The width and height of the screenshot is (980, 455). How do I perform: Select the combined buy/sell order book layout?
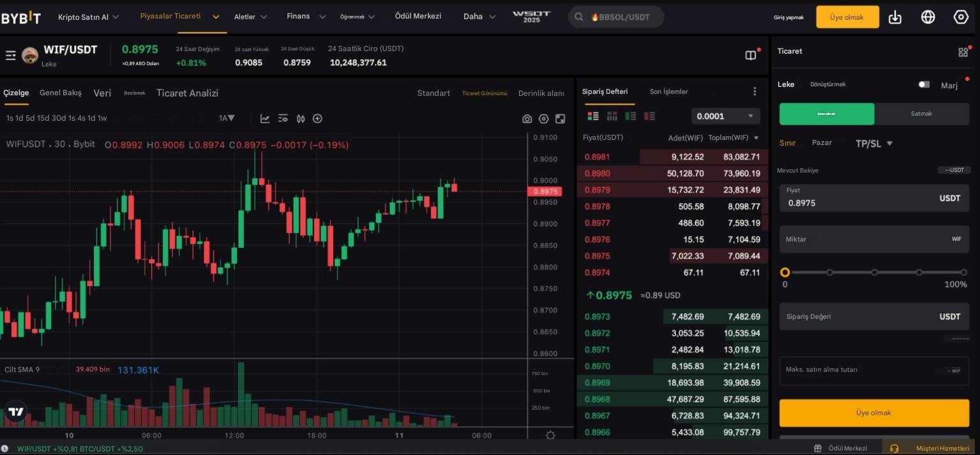coord(593,116)
